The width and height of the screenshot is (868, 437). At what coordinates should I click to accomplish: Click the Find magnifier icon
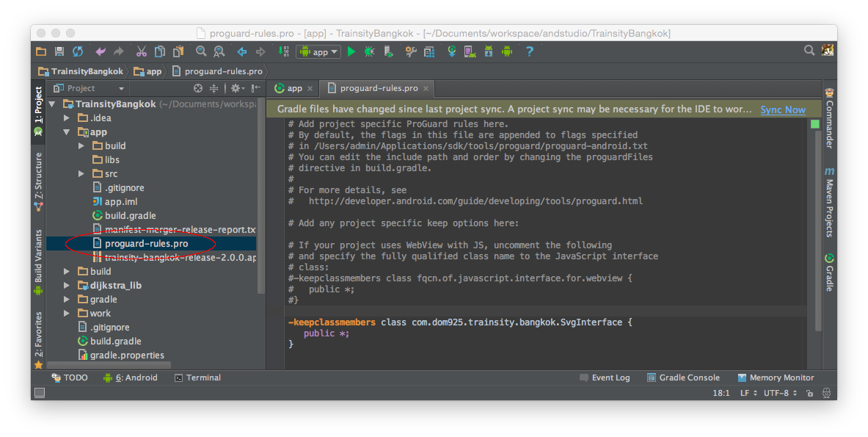tap(201, 51)
